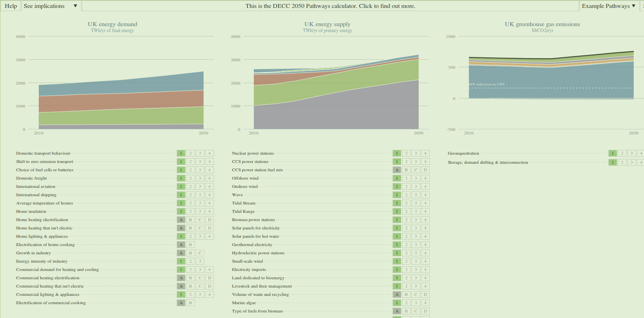Screen dimensions: 644x318
Task: Set Home insulation to level 4
Action: 210,212
